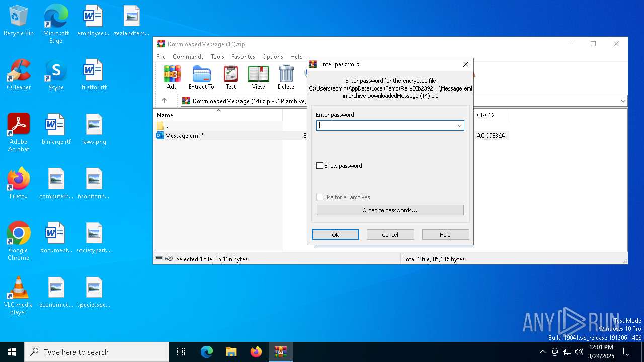Select economice image file on desktop
This screenshot has width=644, height=362.
point(56,293)
